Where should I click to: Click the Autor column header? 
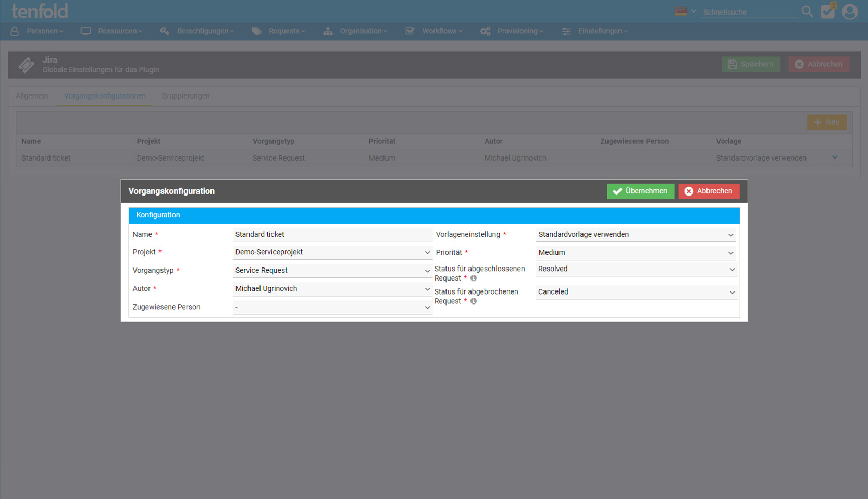pyautogui.click(x=493, y=141)
